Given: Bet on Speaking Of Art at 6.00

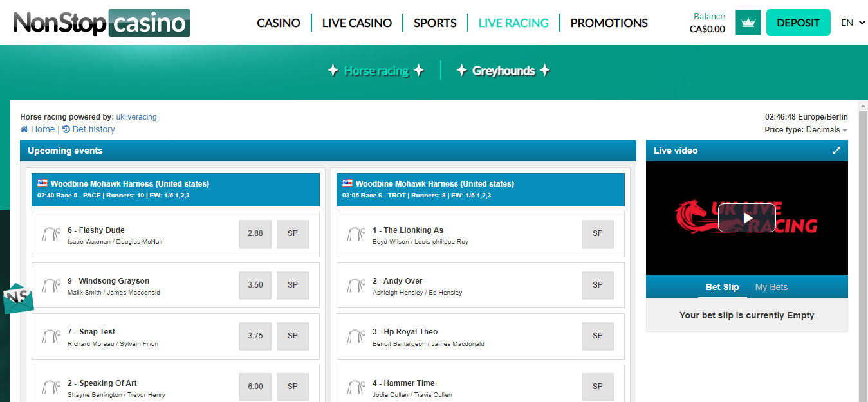Looking at the screenshot, I should (255, 387).
